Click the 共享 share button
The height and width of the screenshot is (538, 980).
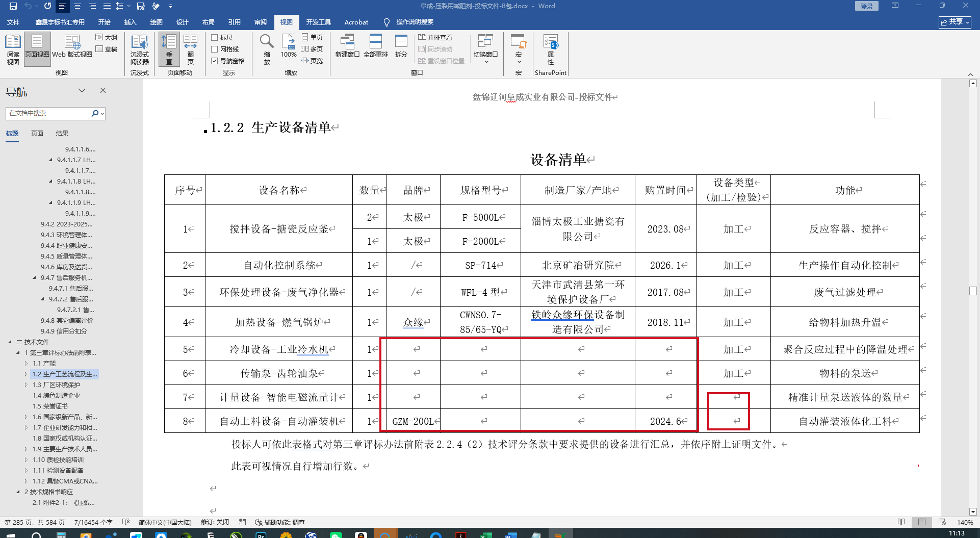tap(955, 22)
